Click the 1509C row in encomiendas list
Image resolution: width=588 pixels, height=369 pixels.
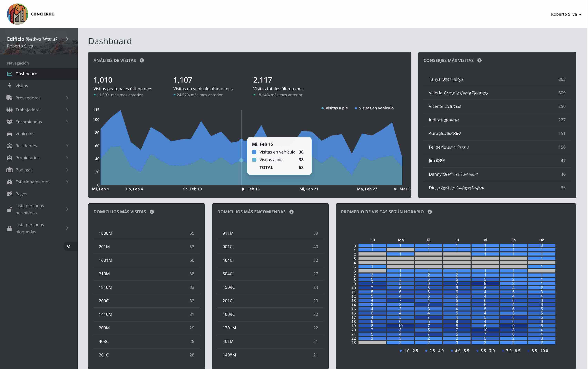[x=270, y=287]
